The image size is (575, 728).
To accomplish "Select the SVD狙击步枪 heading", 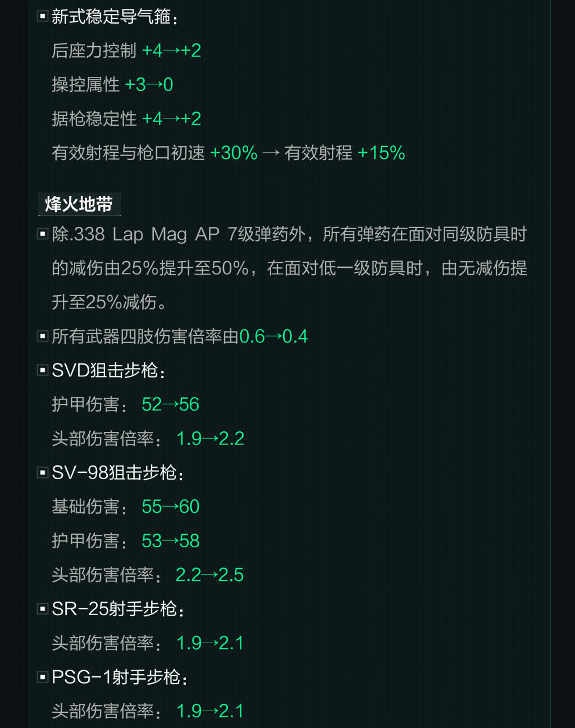I will pyautogui.click(x=108, y=370).
